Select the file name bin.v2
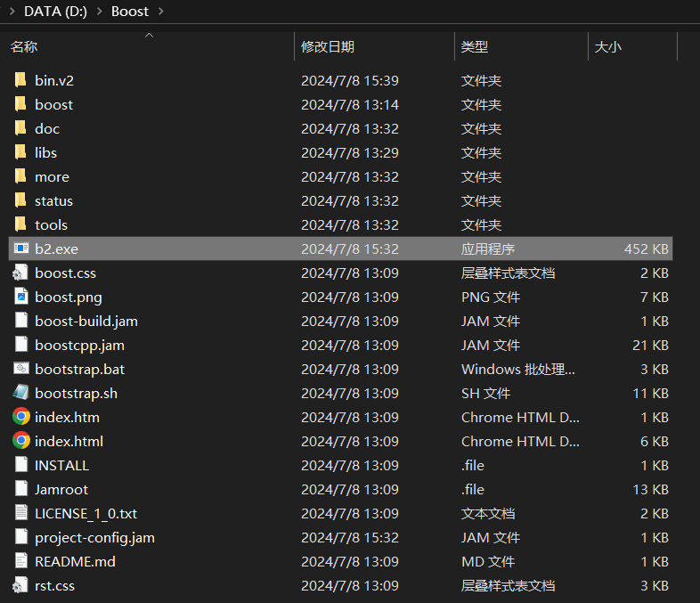Image resolution: width=700 pixels, height=603 pixels. [54, 81]
